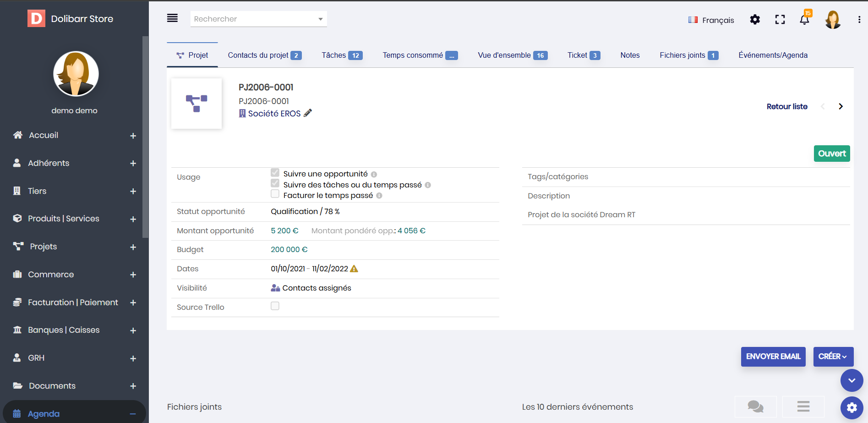Go to next project with right arrow
The height and width of the screenshot is (423, 868).
[841, 106]
